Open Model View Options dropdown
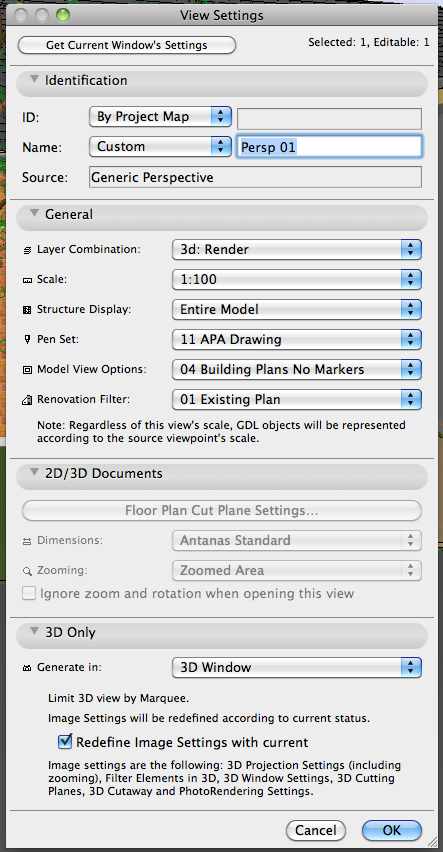Screen dimensions: 443x852 pos(297,369)
